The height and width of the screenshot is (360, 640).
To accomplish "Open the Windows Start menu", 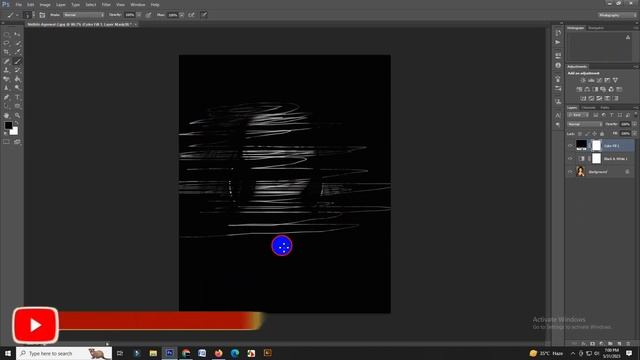I will click(x=8, y=353).
